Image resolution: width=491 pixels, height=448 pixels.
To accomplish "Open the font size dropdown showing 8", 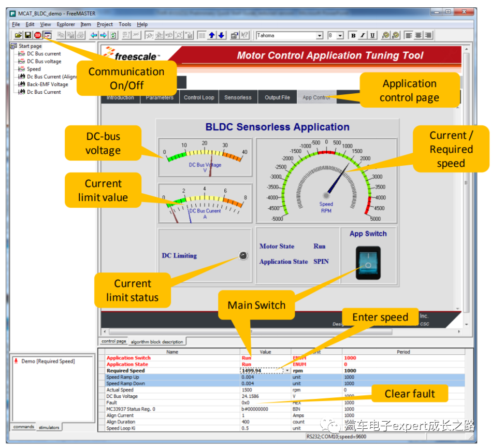I will click(340, 36).
